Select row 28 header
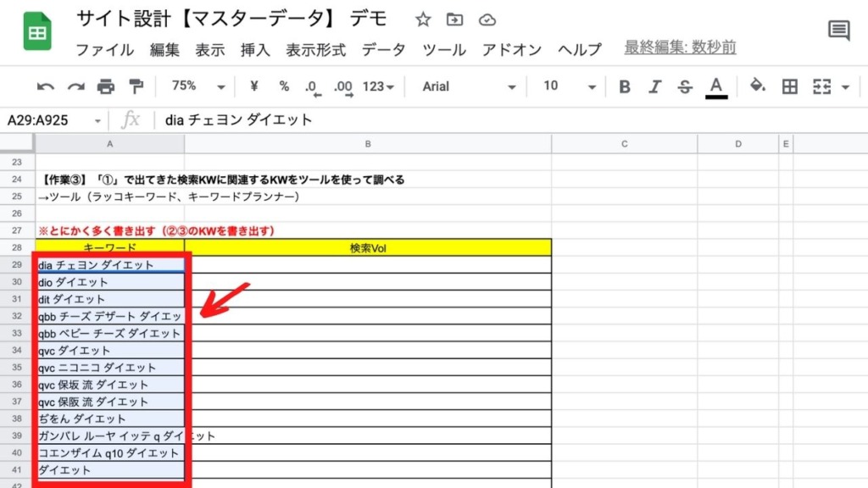 [17, 247]
